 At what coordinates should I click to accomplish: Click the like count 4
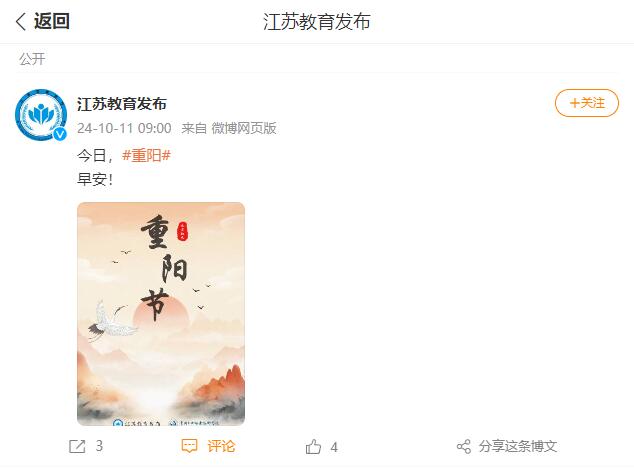(334, 447)
